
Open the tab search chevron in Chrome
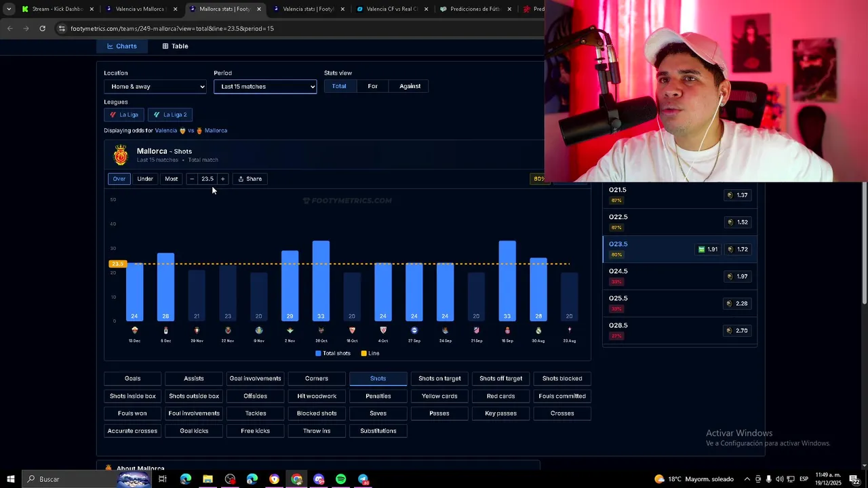pos(8,9)
